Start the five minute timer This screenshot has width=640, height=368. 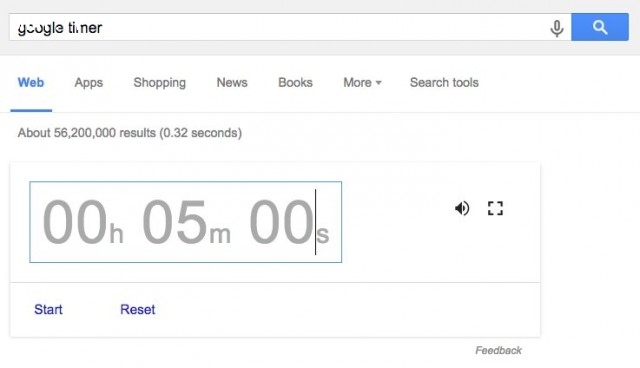[x=48, y=309]
